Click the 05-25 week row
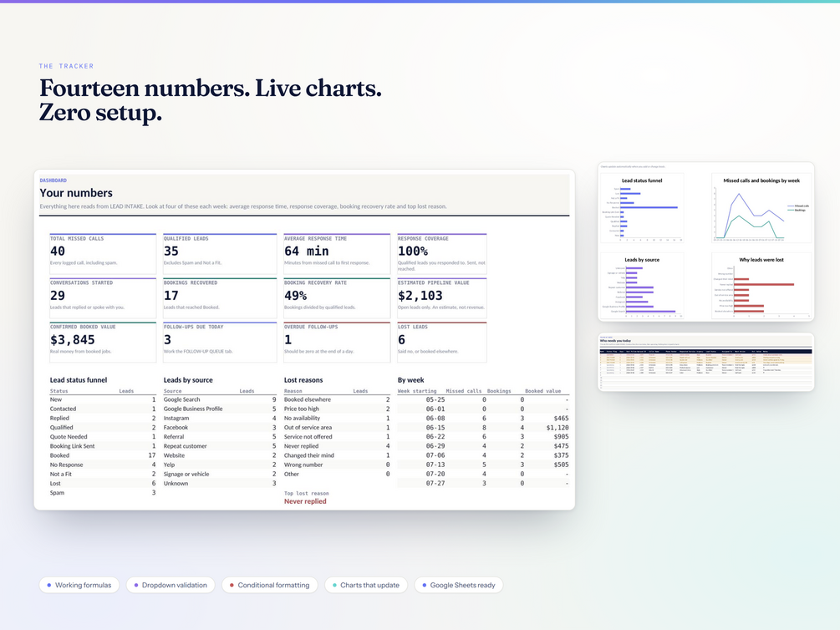840x630 pixels. click(483, 399)
